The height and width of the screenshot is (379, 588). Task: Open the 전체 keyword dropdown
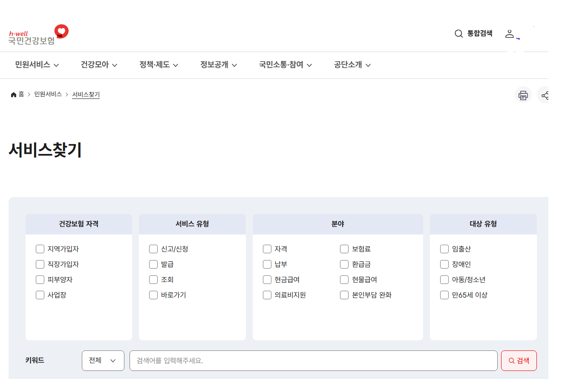pos(103,360)
